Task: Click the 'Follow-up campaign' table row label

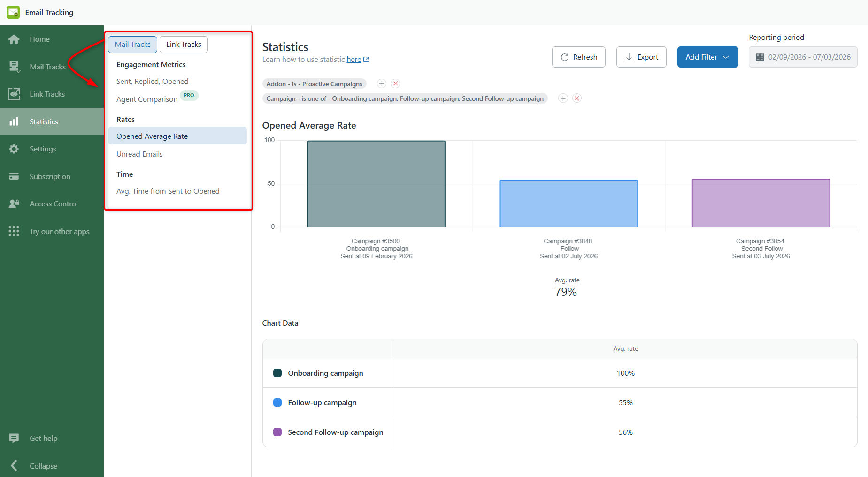Action: pos(322,403)
